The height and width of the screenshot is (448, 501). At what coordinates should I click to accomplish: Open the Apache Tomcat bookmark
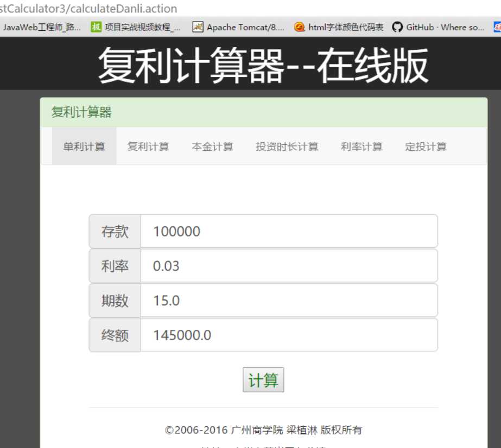pos(239,27)
